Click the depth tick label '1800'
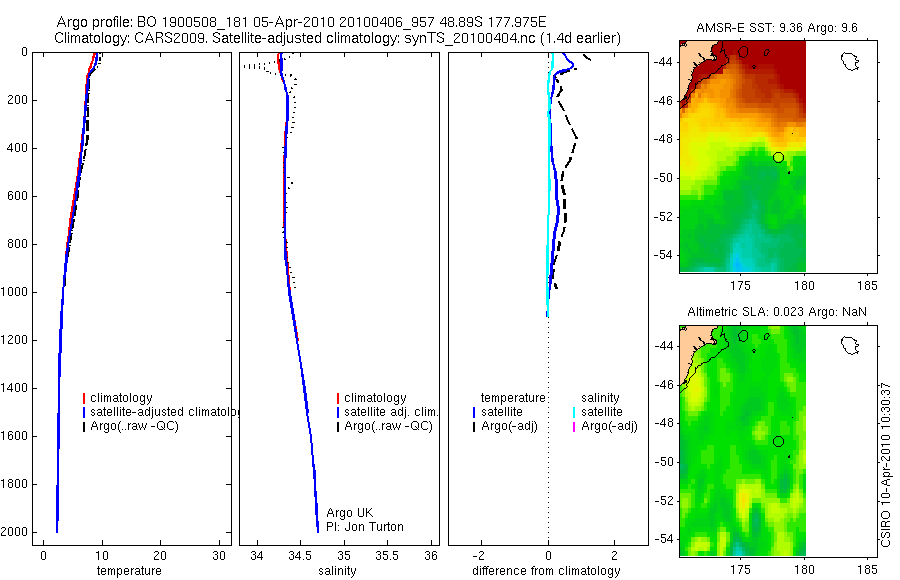Screen dimensions: 900x580 click(x=15, y=484)
